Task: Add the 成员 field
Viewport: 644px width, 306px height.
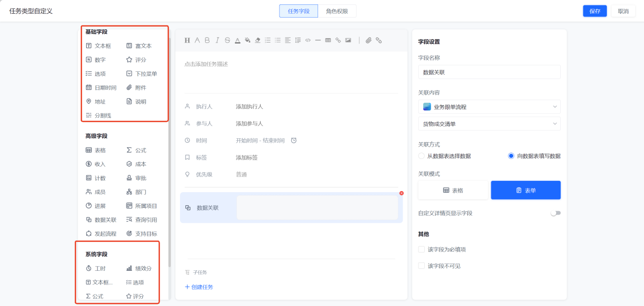Action: pos(96,192)
